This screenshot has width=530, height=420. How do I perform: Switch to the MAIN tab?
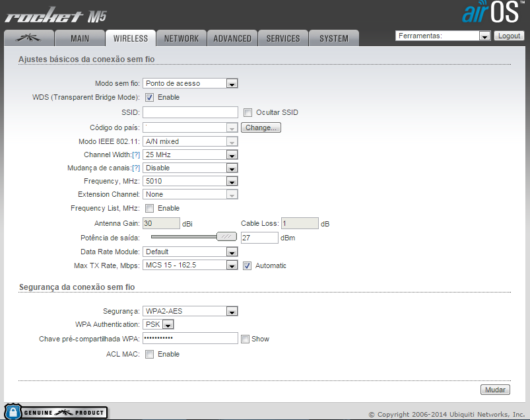coord(80,38)
